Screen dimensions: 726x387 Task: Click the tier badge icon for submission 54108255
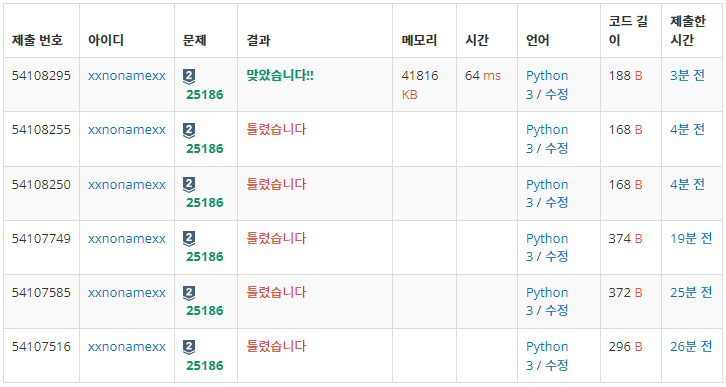[x=188, y=131]
